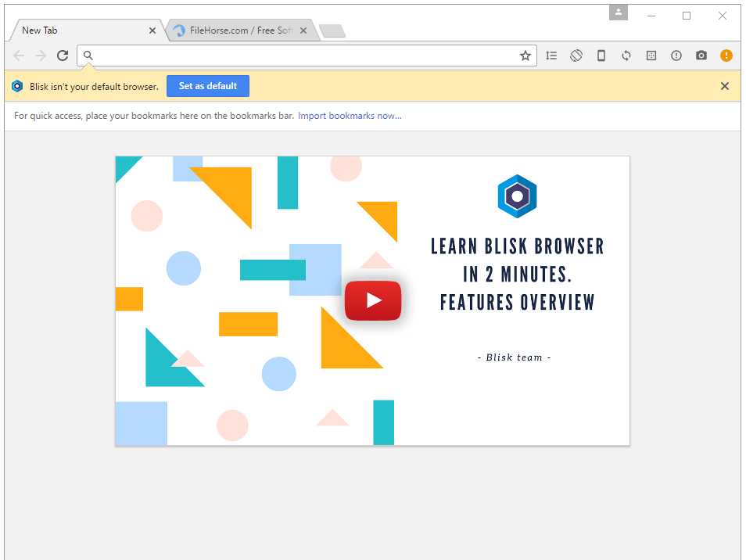This screenshot has width=746, height=560.
Task: Bookmark this page with star icon
Action: pyautogui.click(x=525, y=56)
